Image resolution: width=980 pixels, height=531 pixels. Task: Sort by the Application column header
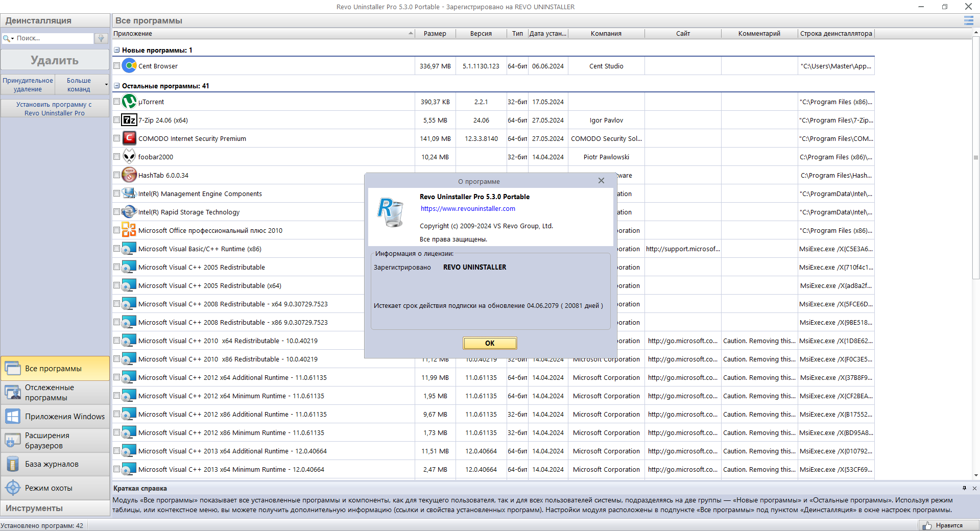pos(263,34)
